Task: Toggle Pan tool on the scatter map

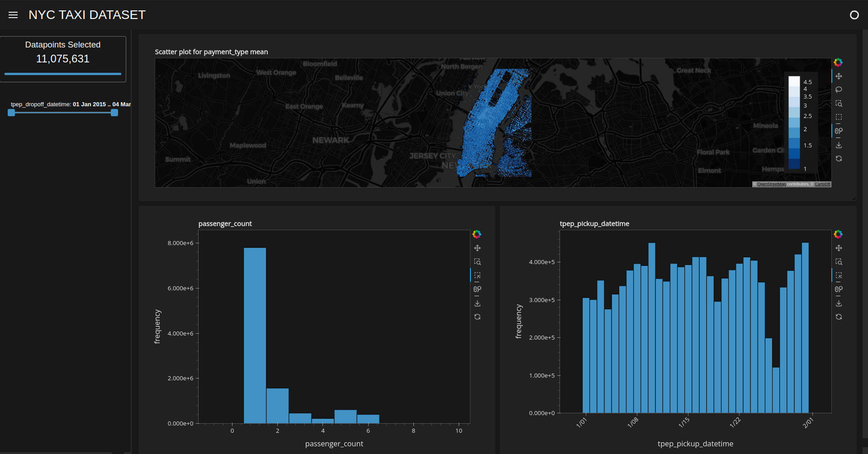Action: pos(839,76)
